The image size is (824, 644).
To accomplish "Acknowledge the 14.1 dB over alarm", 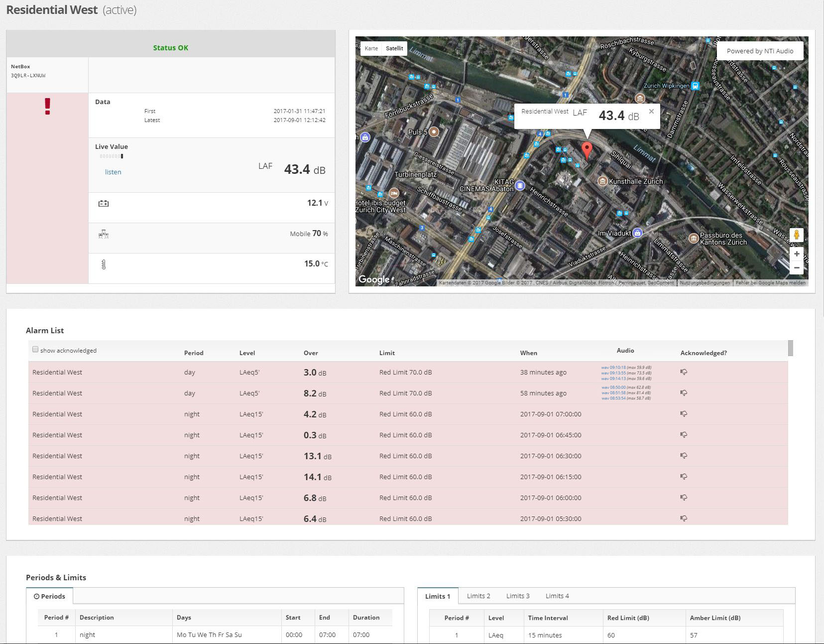I will pos(684,477).
